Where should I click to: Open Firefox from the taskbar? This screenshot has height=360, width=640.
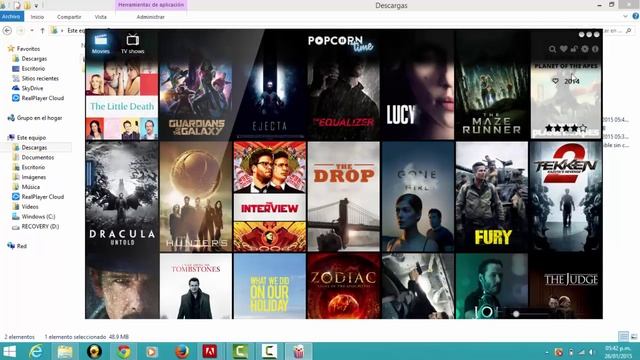182,351
